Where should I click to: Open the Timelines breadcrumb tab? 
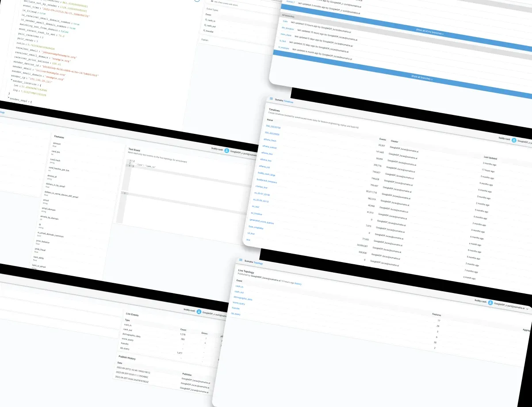pyautogui.click(x=288, y=101)
